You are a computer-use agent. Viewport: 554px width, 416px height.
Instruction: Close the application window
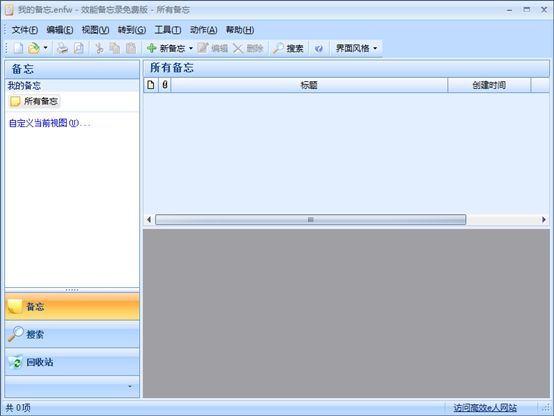pyautogui.click(x=544, y=10)
